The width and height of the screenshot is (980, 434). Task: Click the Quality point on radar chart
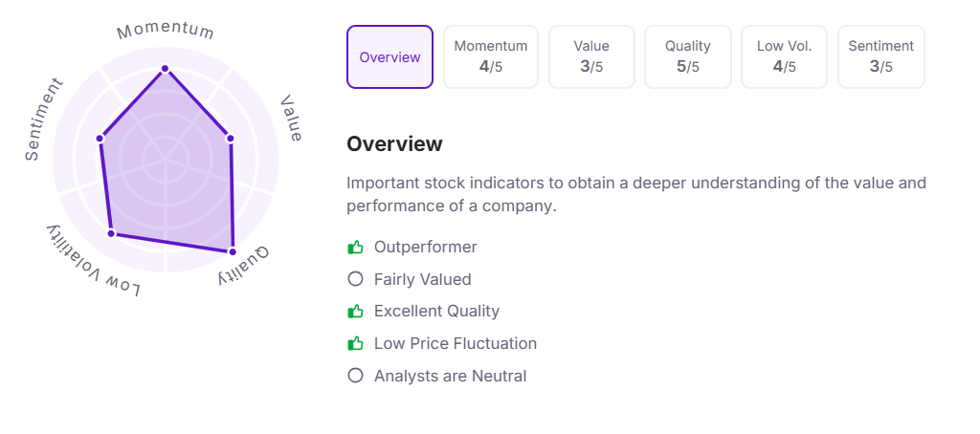232,251
